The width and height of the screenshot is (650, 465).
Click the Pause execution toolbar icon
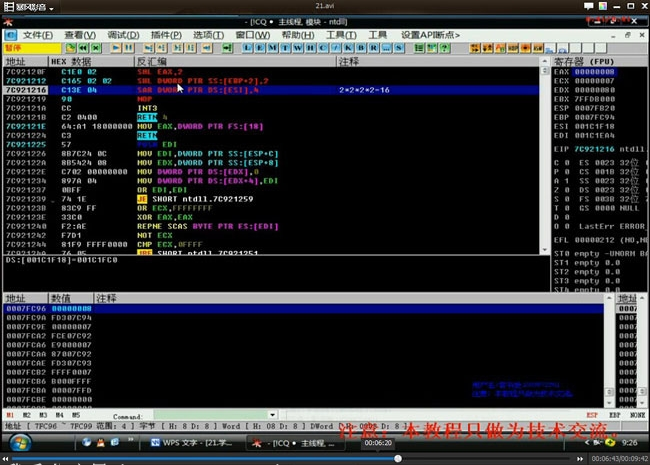(x=129, y=48)
